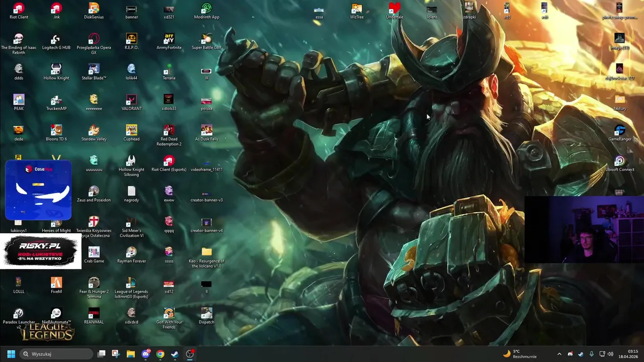The width and height of the screenshot is (644, 362).
Task: Click the Wyszukaj search box
Action: [x=56, y=354]
